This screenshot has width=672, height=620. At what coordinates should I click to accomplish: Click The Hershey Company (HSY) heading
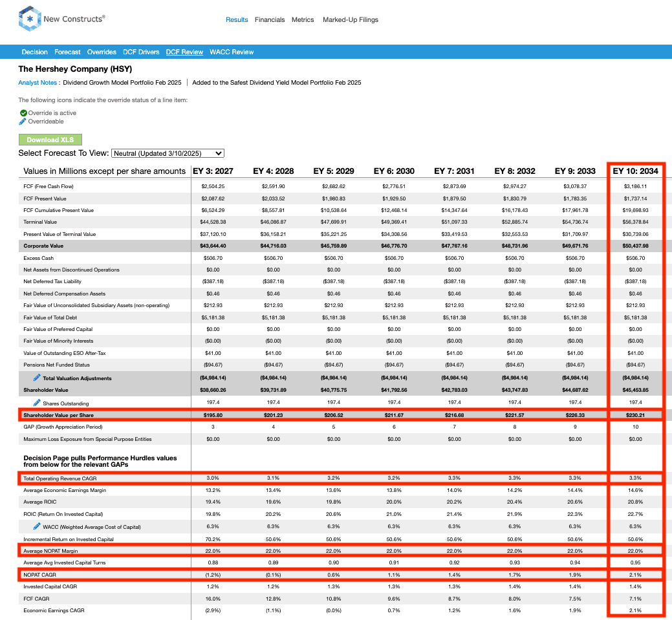pos(75,69)
